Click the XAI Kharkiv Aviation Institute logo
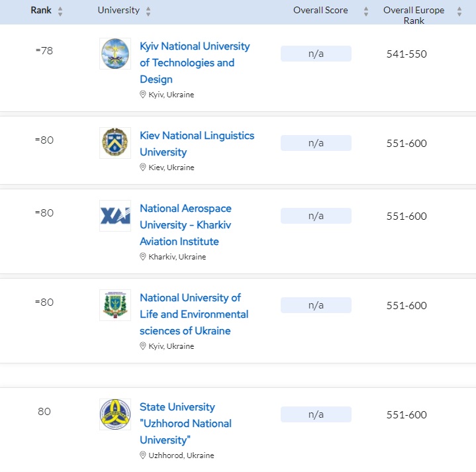The width and height of the screenshot is (476, 472). (x=115, y=216)
